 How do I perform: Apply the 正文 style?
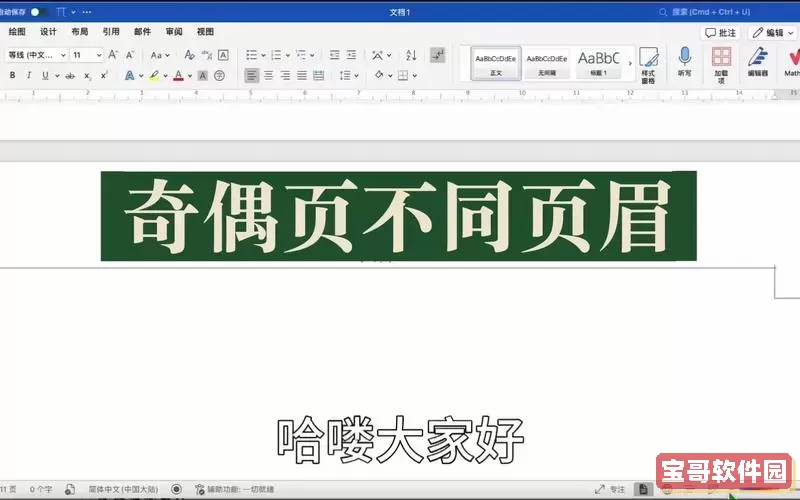pos(496,63)
